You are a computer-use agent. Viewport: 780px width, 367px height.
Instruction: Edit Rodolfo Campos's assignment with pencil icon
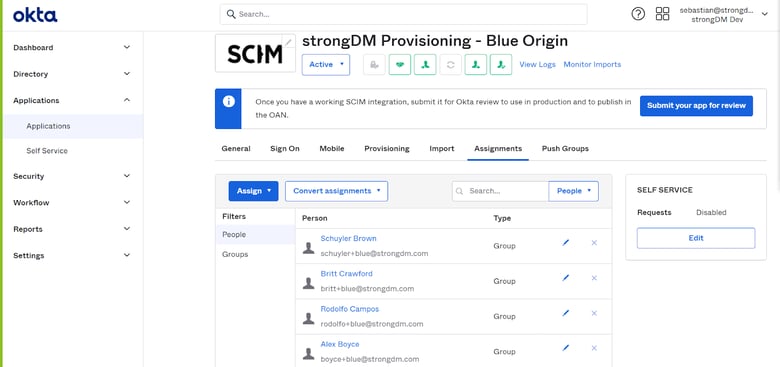[x=565, y=313]
